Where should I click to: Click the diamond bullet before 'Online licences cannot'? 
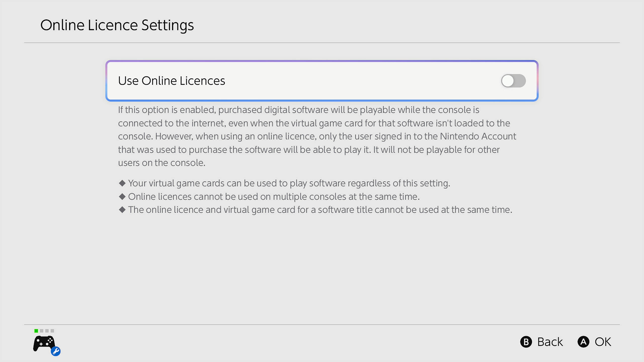[x=122, y=197]
